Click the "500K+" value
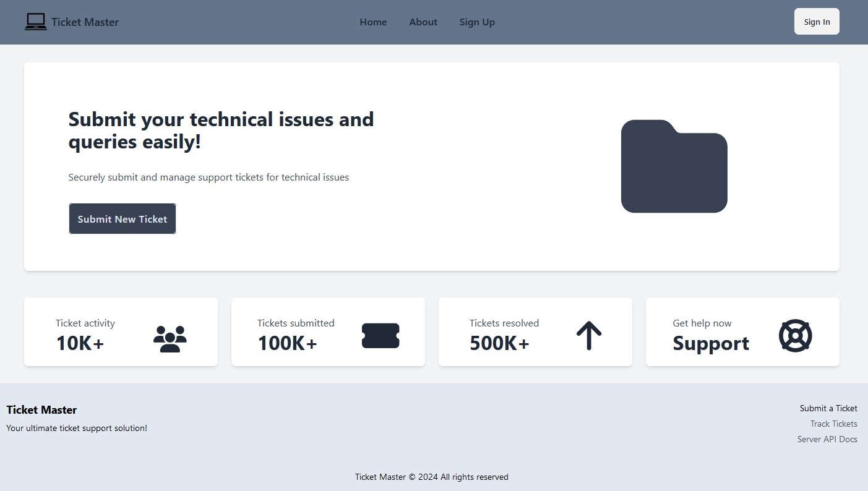This screenshot has height=491, width=868. click(x=500, y=343)
